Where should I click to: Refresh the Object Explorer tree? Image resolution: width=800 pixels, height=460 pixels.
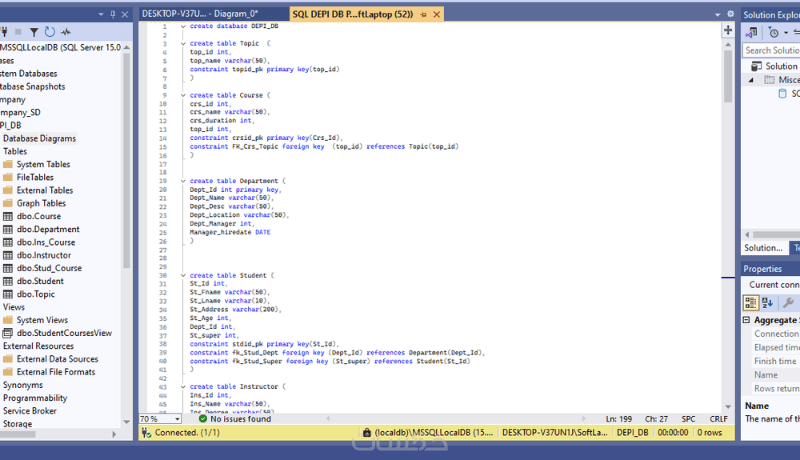pyautogui.click(x=49, y=32)
